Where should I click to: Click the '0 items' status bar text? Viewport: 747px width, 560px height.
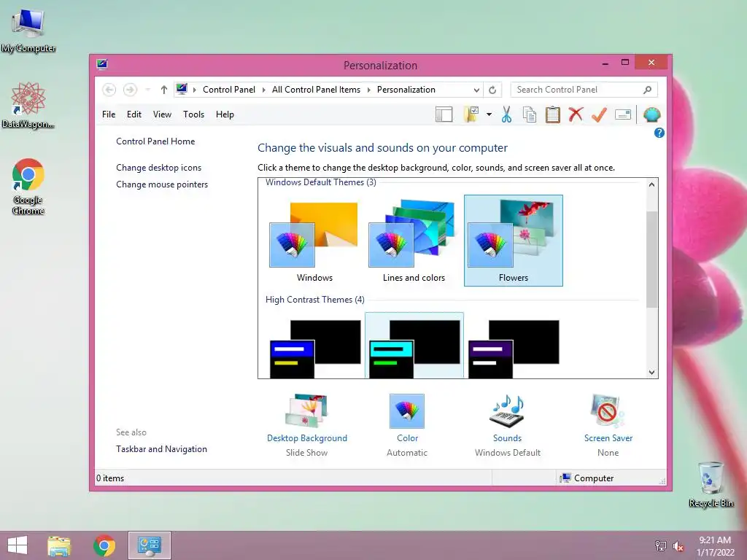point(110,478)
